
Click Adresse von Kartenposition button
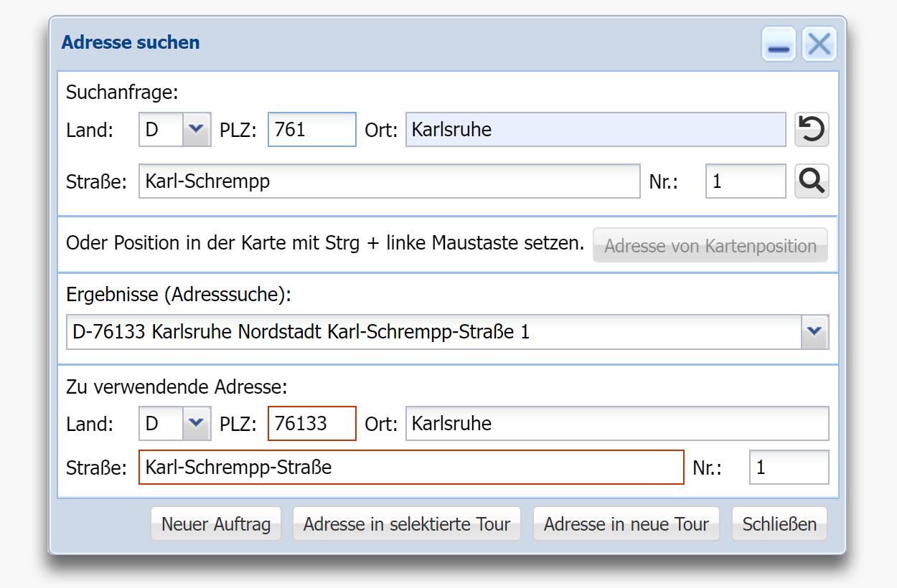710,246
